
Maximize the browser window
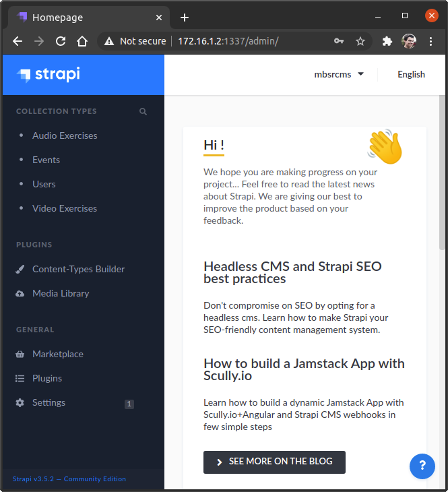tap(405, 16)
